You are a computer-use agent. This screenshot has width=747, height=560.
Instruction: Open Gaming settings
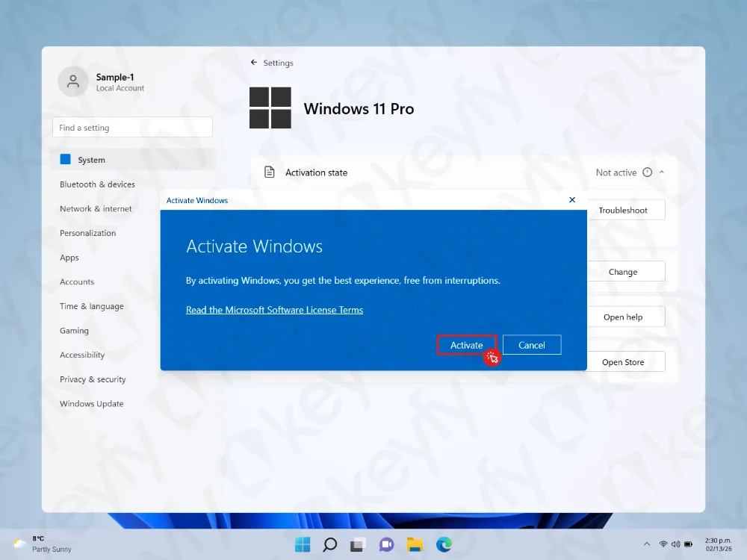pos(74,331)
